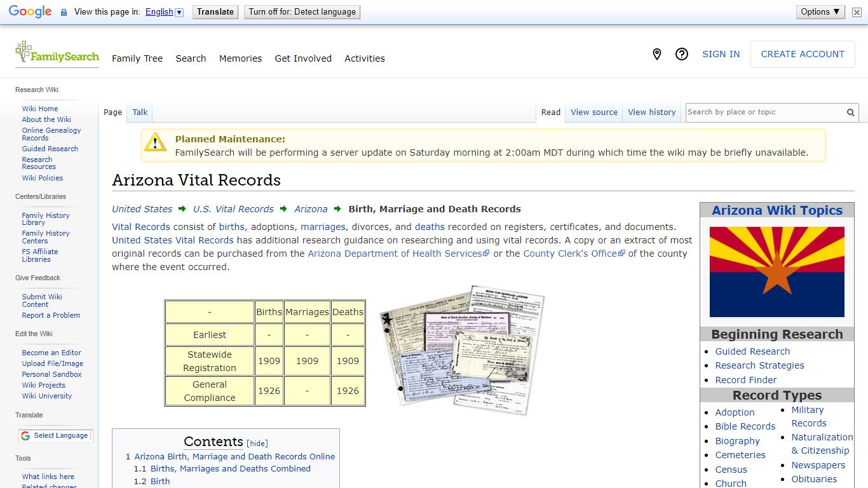The height and width of the screenshot is (488, 868).
Task: Switch to the Page tab
Action: coord(112,112)
